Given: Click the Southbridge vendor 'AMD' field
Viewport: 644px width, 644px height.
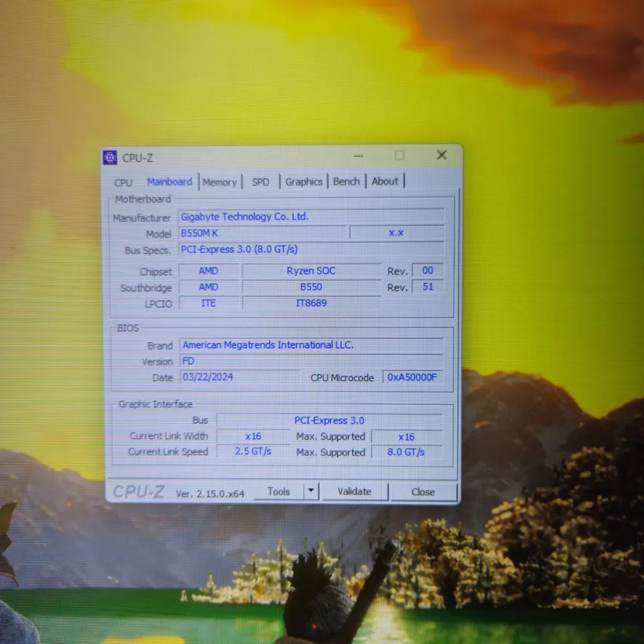Looking at the screenshot, I should [209, 287].
